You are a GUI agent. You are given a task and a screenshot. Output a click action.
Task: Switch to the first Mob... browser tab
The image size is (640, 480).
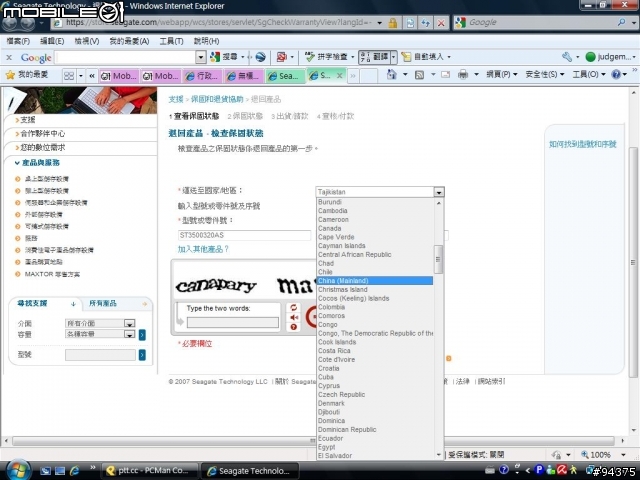pos(119,76)
